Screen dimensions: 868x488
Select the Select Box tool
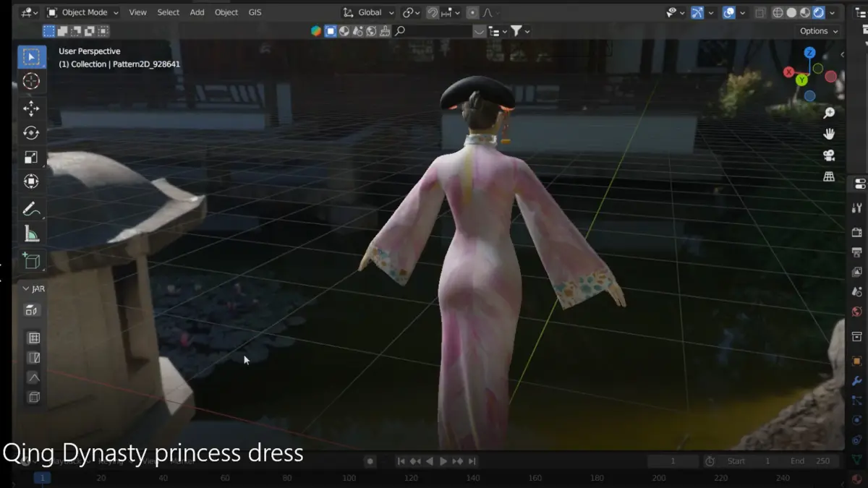point(32,57)
